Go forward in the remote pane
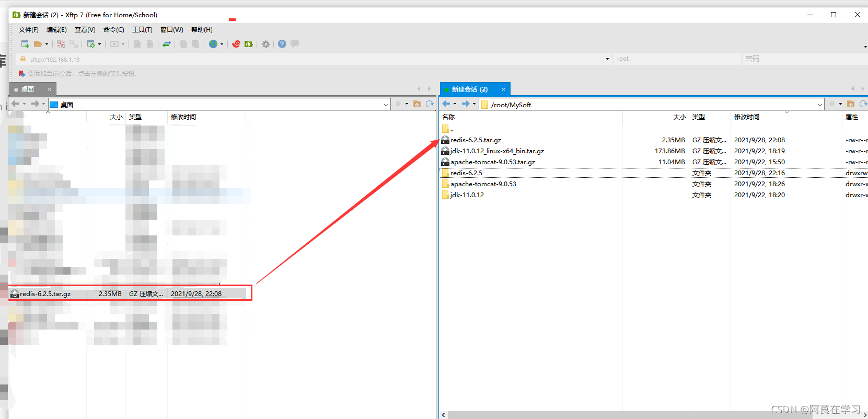 [x=466, y=104]
